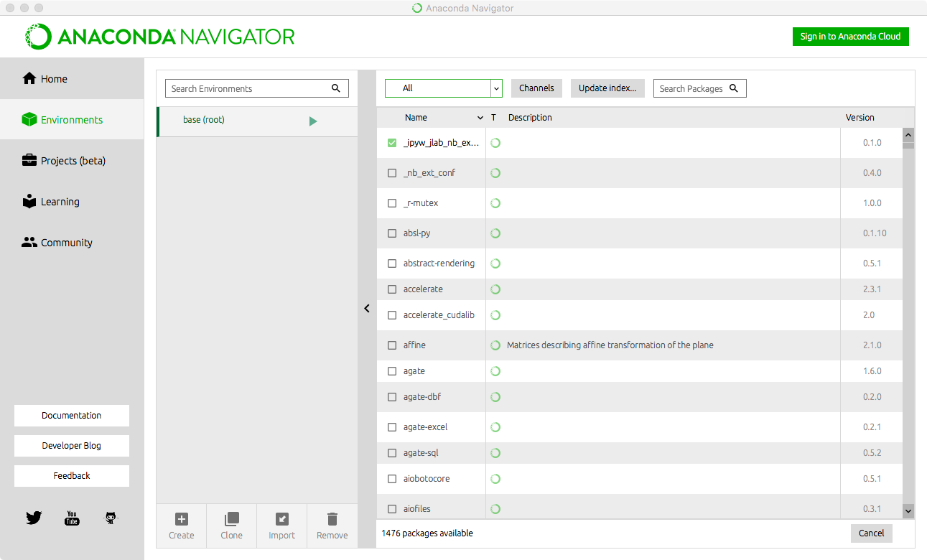Click the type circle icon for absl-py
The height and width of the screenshot is (560, 927).
coord(495,233)
